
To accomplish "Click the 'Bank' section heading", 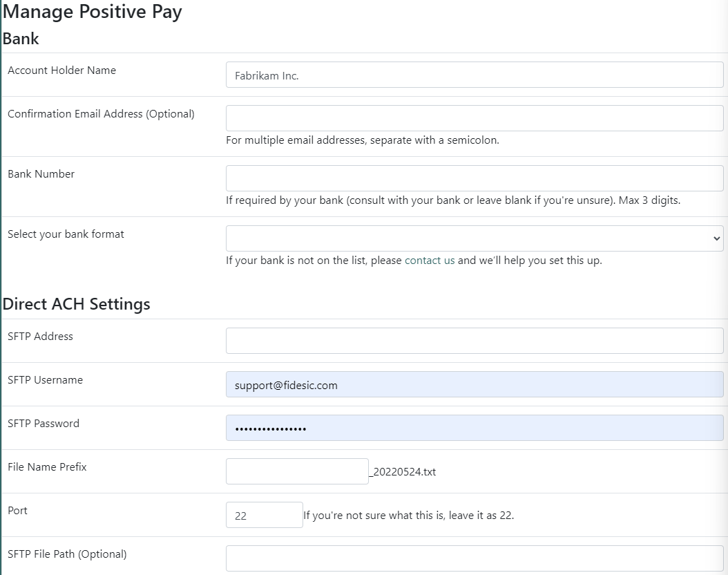I will click(21, 39).
